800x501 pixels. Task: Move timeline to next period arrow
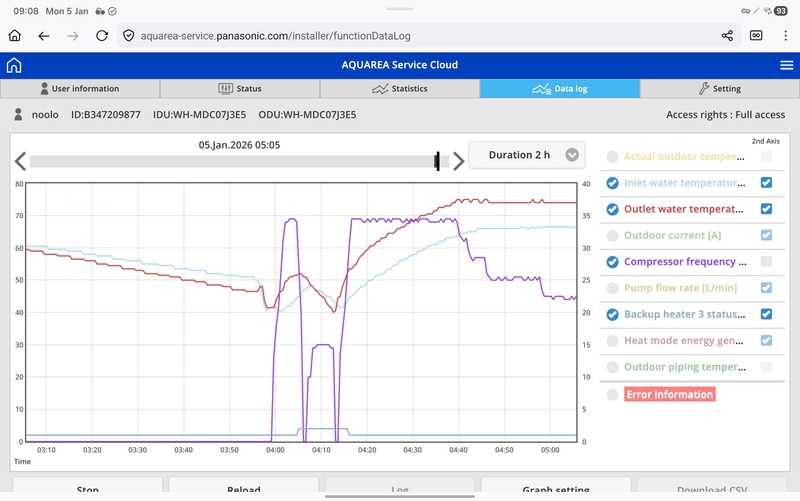459,161
